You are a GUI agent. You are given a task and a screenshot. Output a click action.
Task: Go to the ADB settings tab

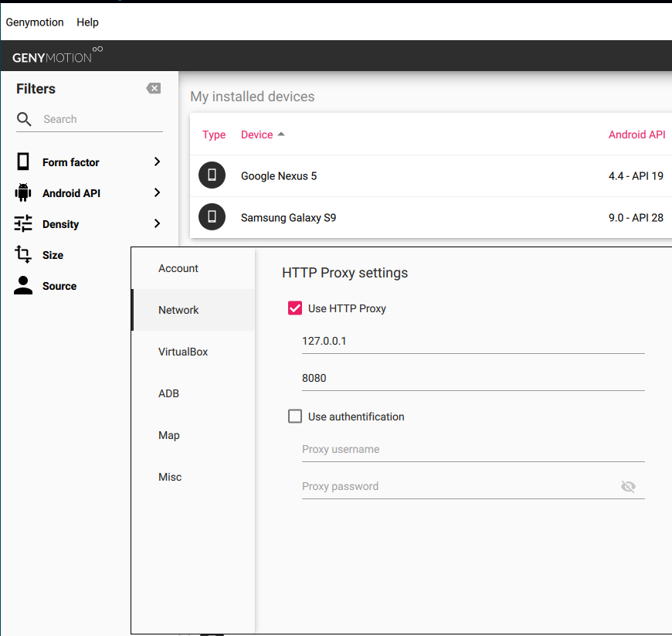(x=193, y=393)
